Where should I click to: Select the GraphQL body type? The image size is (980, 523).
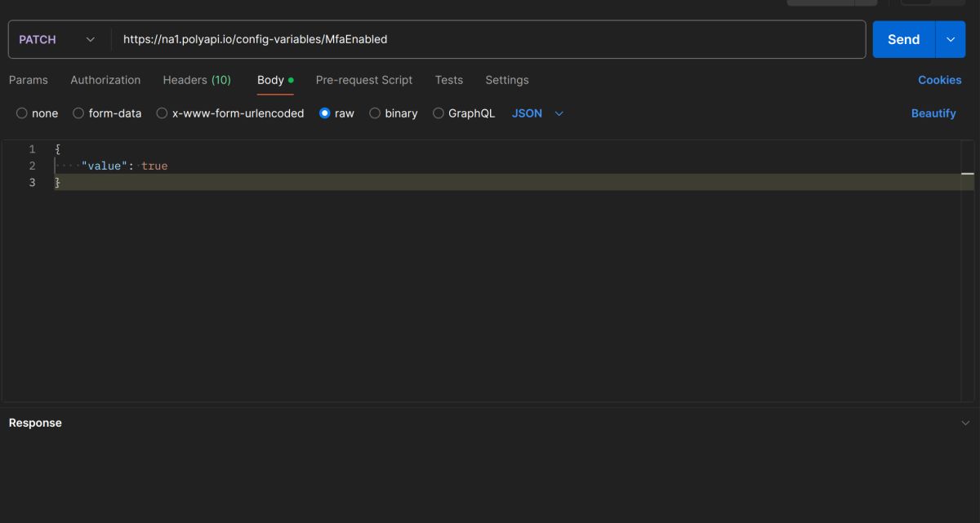464,113
